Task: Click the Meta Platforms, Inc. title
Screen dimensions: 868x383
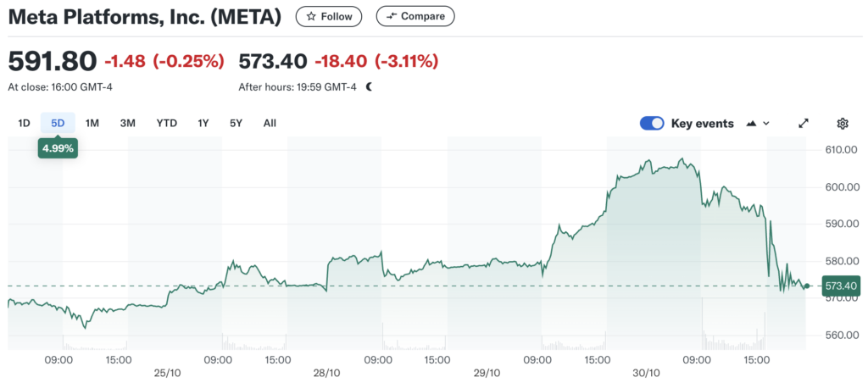Action: [145, 17]
